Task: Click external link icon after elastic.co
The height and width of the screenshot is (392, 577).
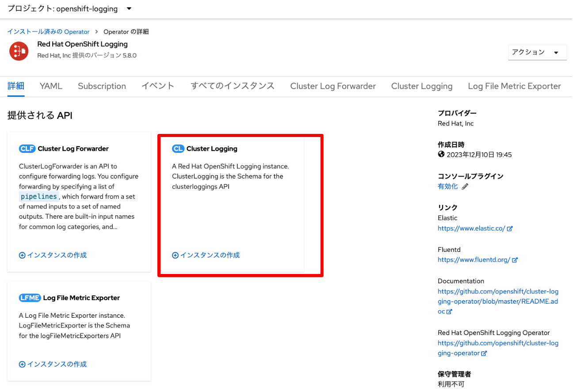Action: (x=510, y=229)
